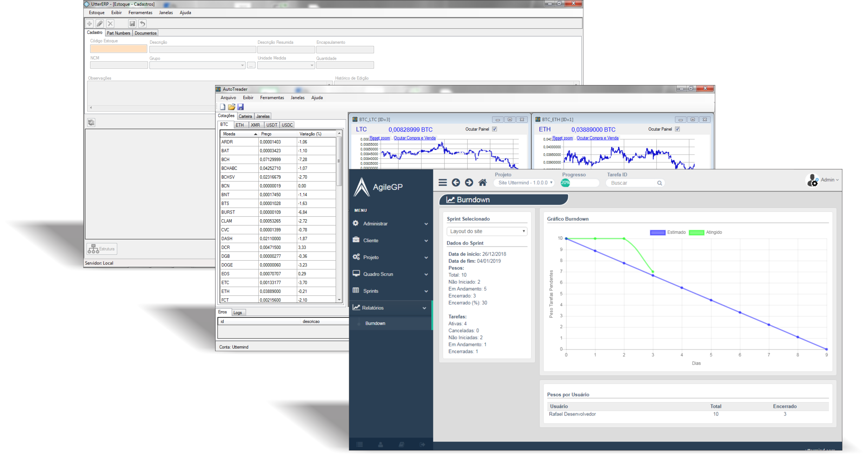
Task: Click Reset zoom link in BTC_ETH chart
Action: coord(563,138)
